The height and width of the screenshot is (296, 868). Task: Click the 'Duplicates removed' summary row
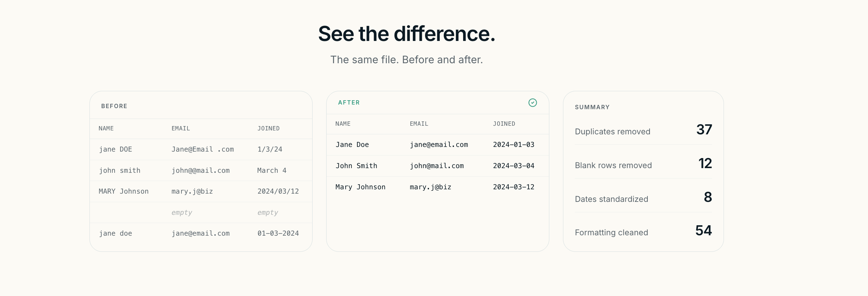(x=643, y=130)
